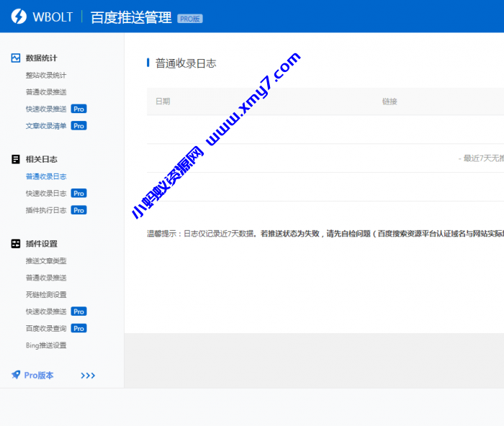Open 普通收录推送 under 数据统计
The width and height of the screenshot is (504, 426).
point(46,92)
